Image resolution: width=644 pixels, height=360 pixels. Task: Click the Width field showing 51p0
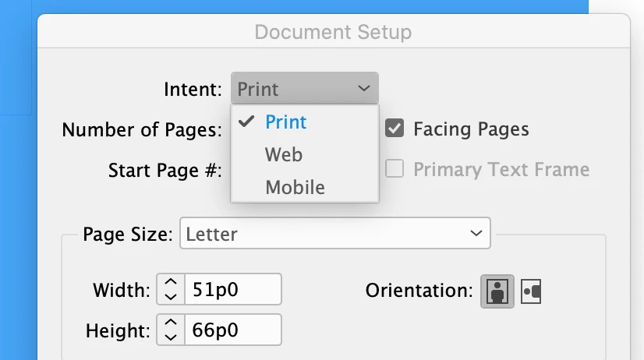point(233,289)
